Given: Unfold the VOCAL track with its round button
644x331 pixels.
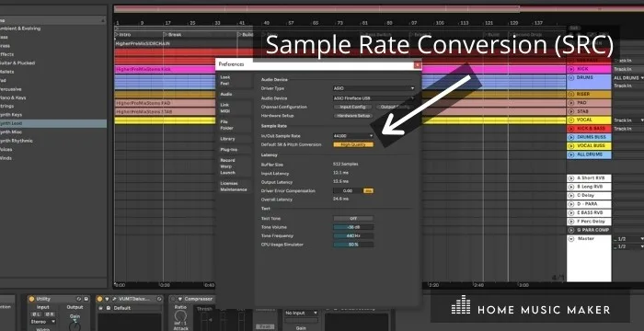Looking at the screenshot, I should (571, 120).
